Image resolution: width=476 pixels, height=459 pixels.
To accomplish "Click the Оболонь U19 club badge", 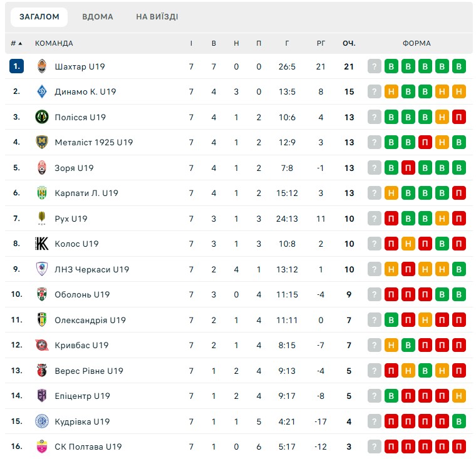I will 42,294.
